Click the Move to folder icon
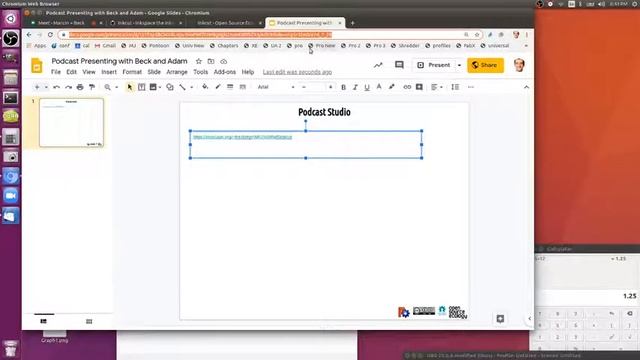This screenshot has height=360, width=640. 211,61
